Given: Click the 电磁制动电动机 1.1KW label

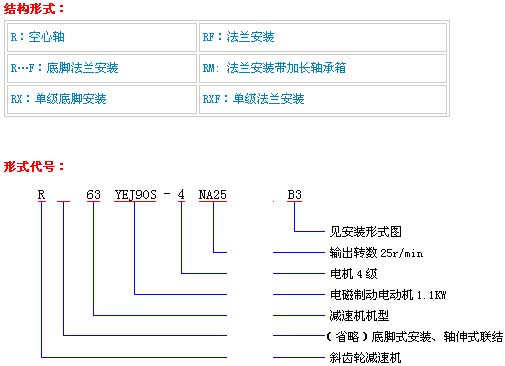Looking at the screenshot, I should [388, 295].
